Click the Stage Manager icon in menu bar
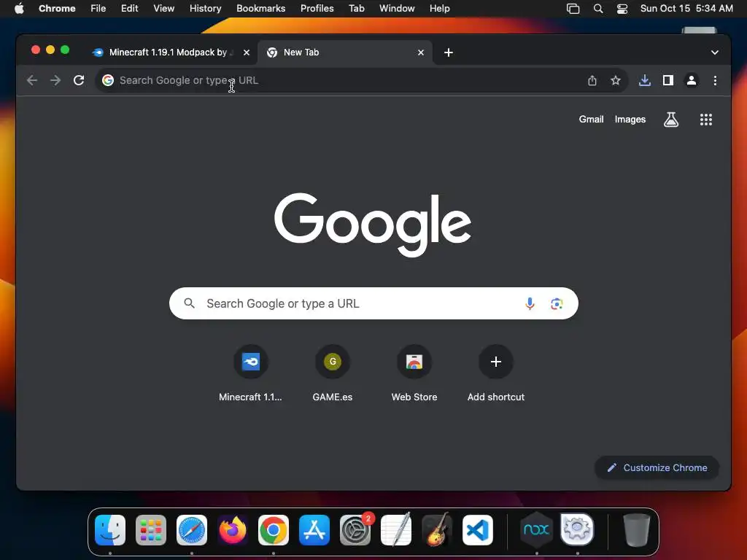The image size is (747, 560). [x=573, y=9]
